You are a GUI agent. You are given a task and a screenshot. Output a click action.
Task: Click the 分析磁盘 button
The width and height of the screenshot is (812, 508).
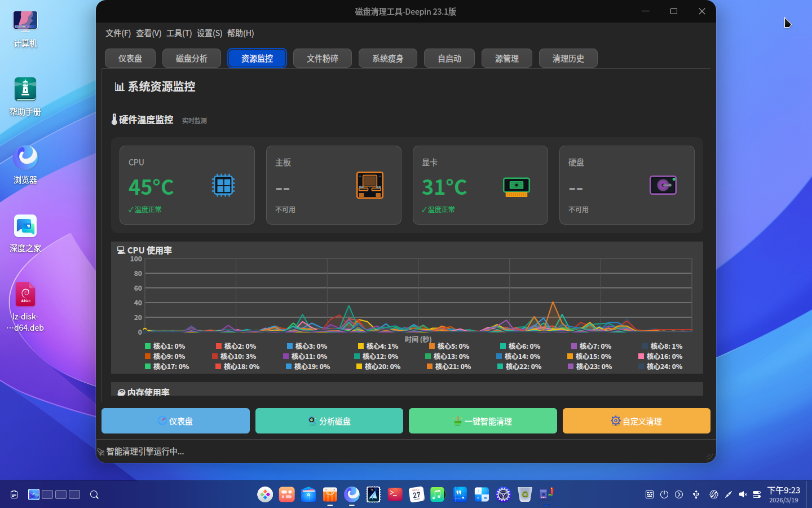pyautogui.click(x=329, y=421)
